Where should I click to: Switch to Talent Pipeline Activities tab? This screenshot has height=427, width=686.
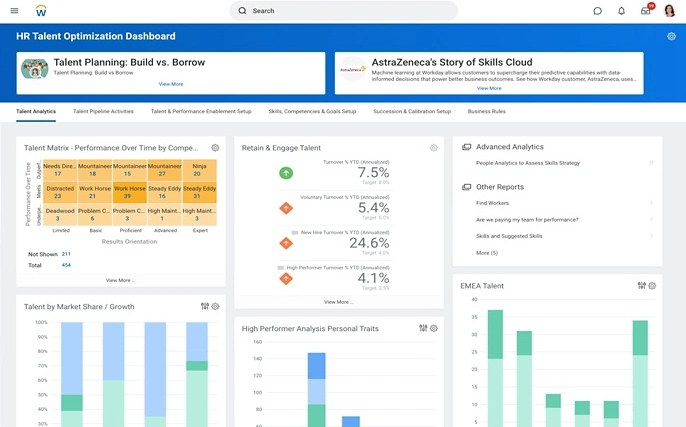[x=103, y=112]
